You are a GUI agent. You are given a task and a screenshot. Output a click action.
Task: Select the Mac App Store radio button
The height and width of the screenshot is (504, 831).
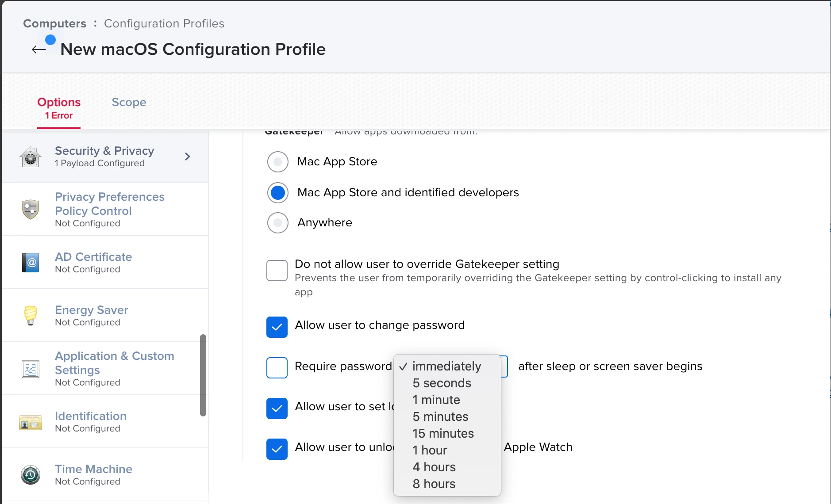[x=278, y=162]
